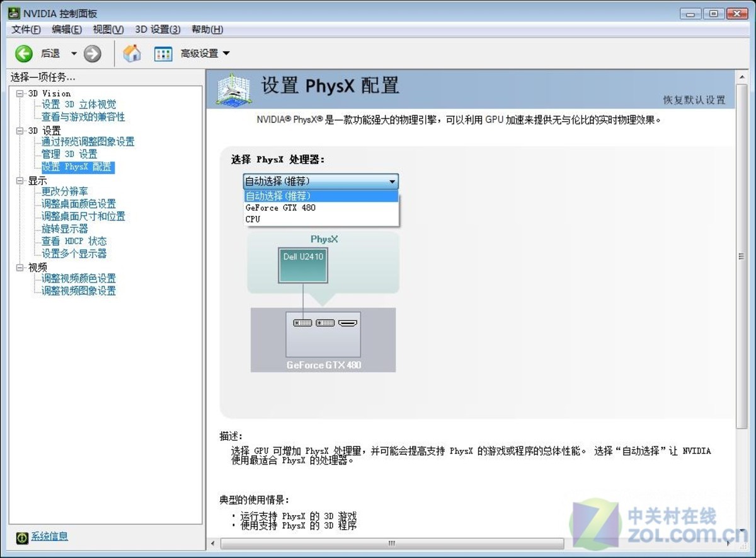This screenshot has height=558, width=756.
Task: Collapse the 3D Vision tree node
Action: click(20, 93)
